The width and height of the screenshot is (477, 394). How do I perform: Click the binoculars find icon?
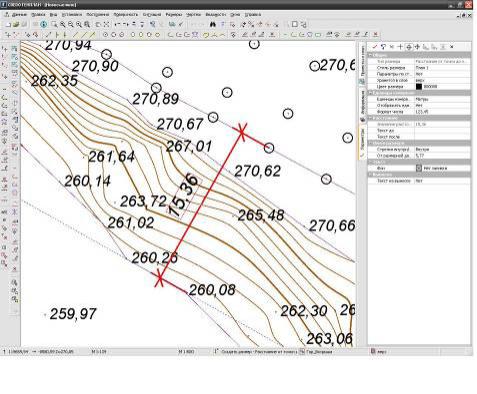[x=213, y=24]
